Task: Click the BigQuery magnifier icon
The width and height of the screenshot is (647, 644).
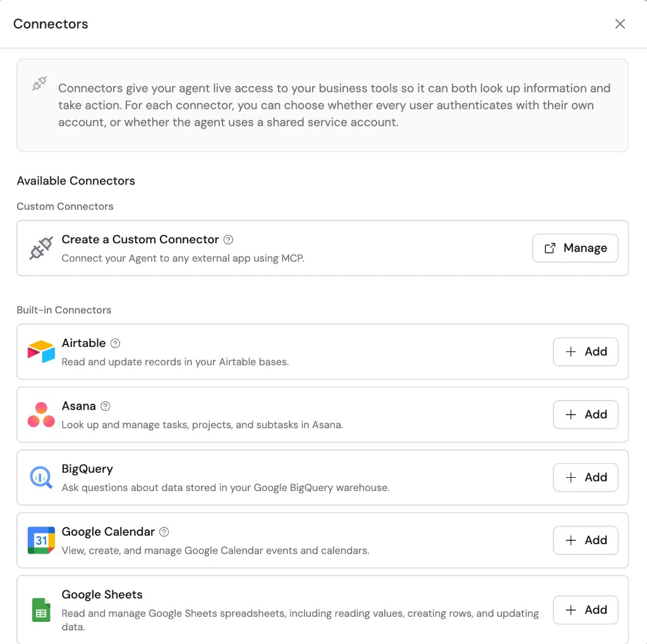Action: 40,477
